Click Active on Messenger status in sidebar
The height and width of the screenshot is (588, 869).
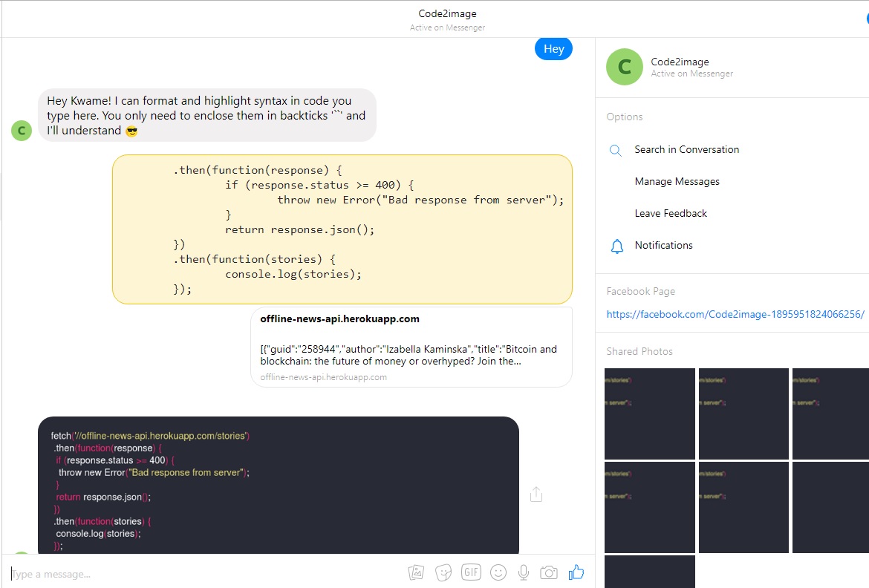coord(691,73)
